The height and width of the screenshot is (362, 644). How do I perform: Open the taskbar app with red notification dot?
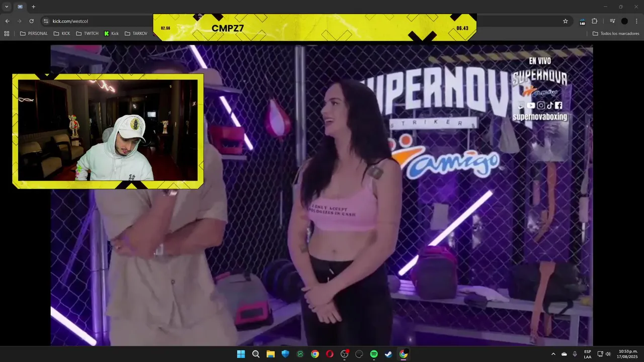(345, 354)
